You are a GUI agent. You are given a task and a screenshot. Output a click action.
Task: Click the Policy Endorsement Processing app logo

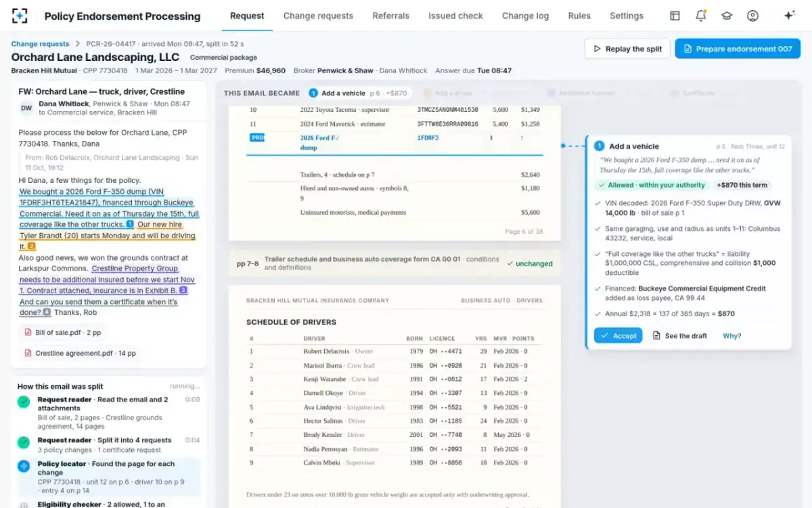20,16
